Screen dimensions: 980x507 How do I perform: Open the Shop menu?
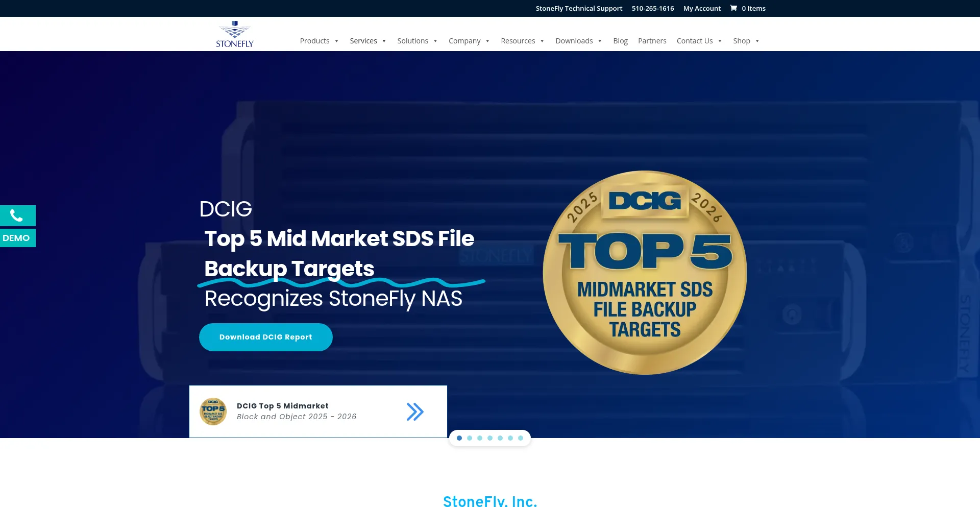[x=741, y=41]
